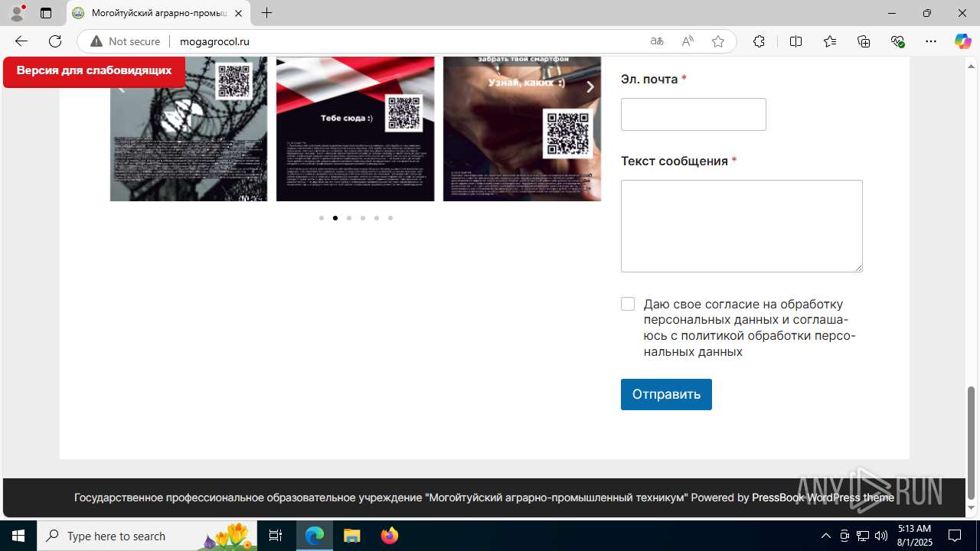This screenshot has width=980, height=551.
Task: Start Read aloud from address bar
Action: (688, 41)
